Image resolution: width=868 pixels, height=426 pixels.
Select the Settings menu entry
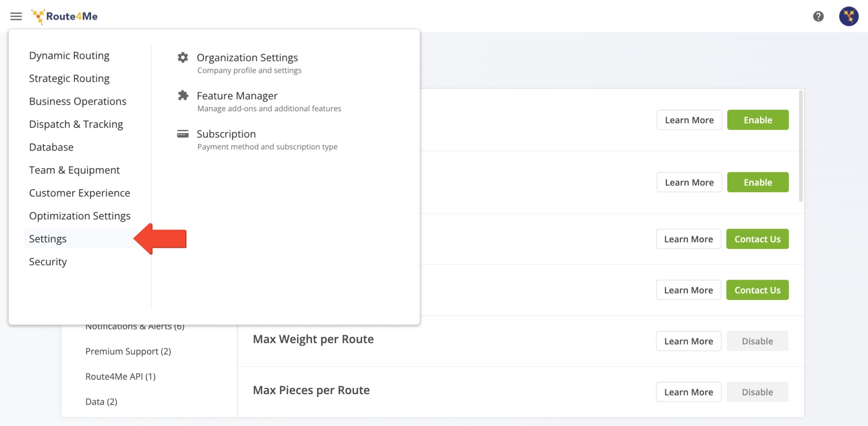48,238
